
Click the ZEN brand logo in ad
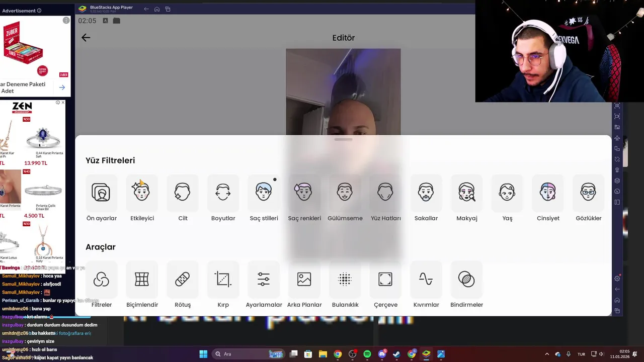click(x=22, y=107)
